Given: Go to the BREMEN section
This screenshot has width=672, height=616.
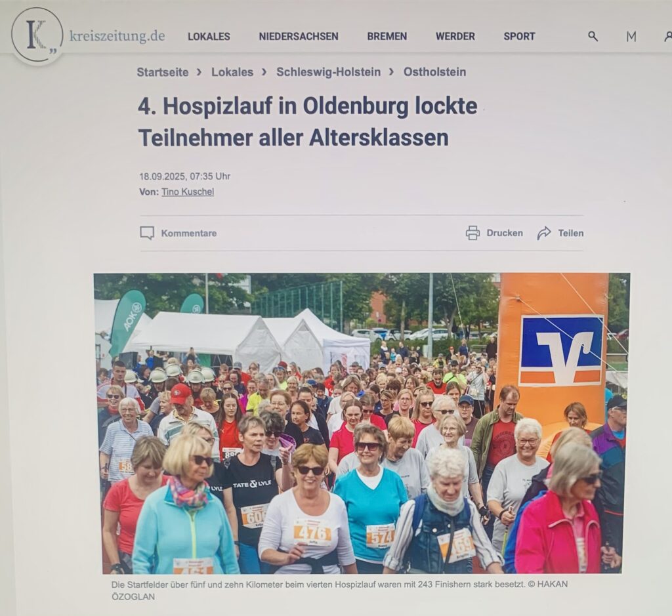Looking at the screenshot, I should click(x=387, y=37).
